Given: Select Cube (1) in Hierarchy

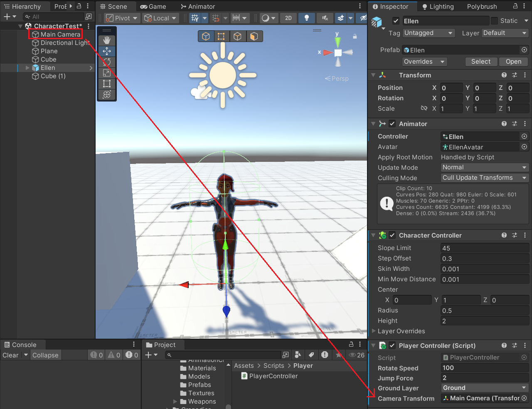Looking at the screenshot, I should tap(53, 76).
